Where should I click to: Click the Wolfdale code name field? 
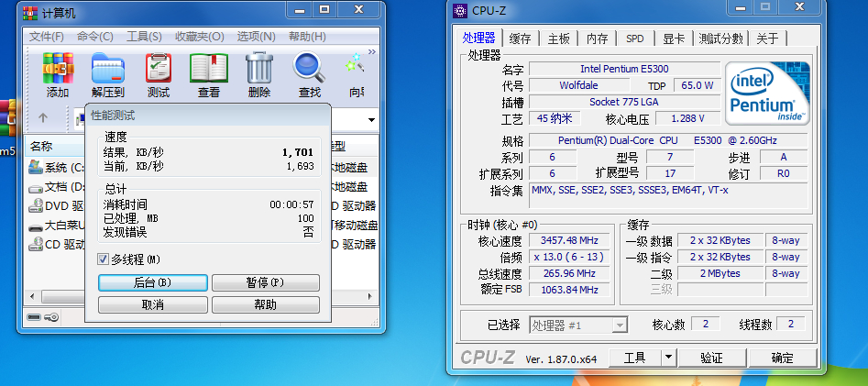pos(579,85)
